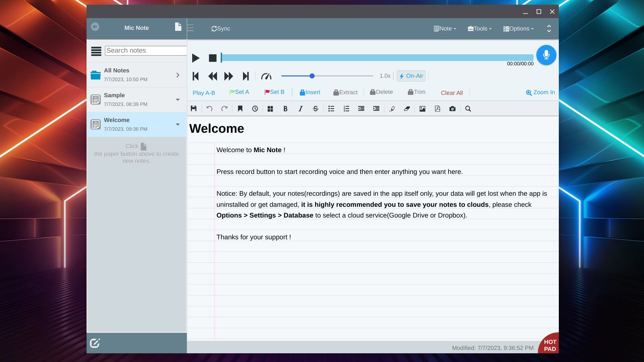Create a new note with the paper icon
The height and width of the screenshot is (362, 644).
point(178,27)
